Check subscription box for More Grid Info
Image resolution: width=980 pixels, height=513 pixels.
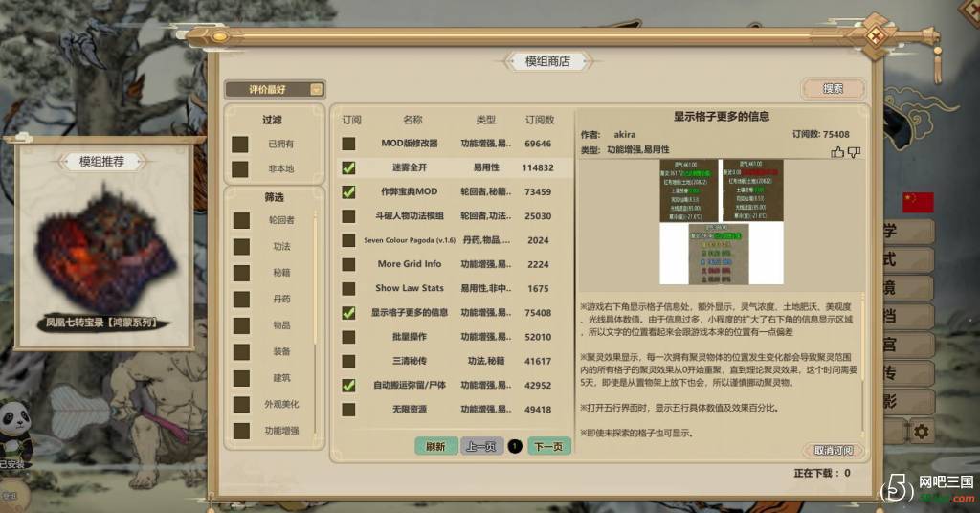[348, 264]
